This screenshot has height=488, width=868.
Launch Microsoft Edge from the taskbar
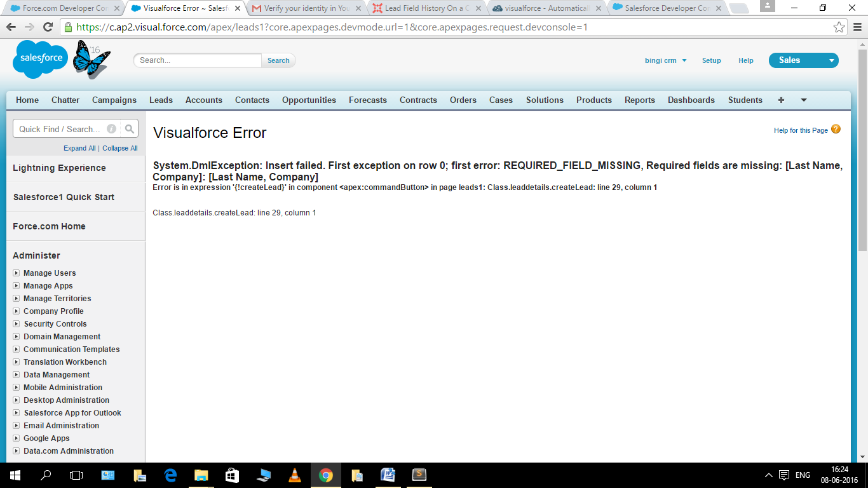[170, 475]
